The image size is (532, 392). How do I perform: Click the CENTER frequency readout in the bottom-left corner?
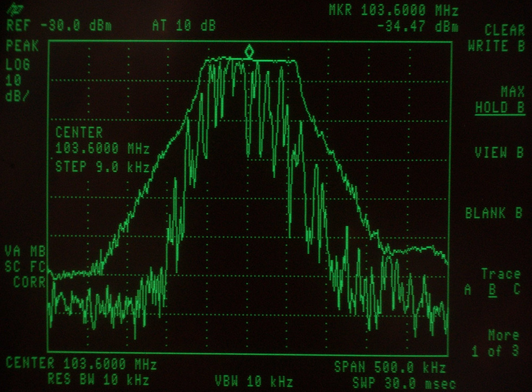tap(81, 364)
